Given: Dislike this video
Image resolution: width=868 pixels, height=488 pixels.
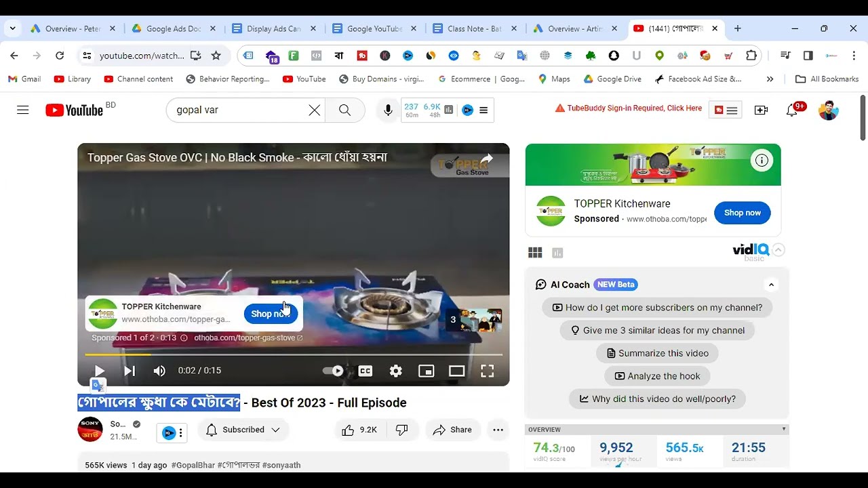Looking at the screenshot, I should pos(402,430).
